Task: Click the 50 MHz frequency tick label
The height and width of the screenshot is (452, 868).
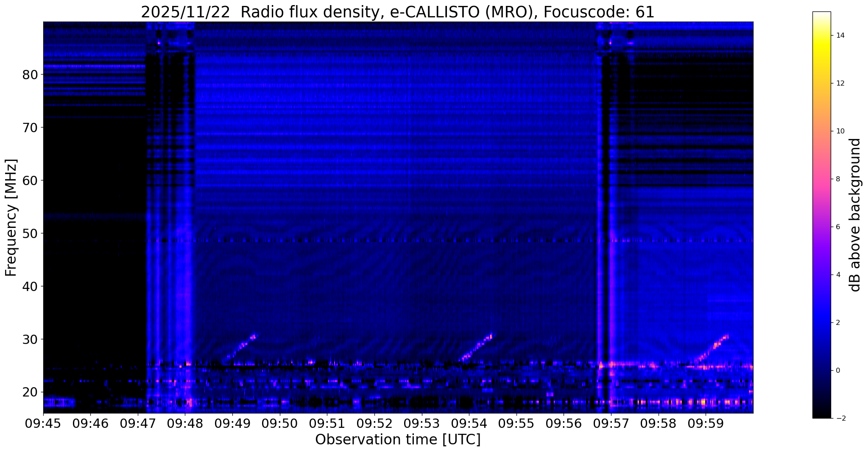Action: point(30,233)
